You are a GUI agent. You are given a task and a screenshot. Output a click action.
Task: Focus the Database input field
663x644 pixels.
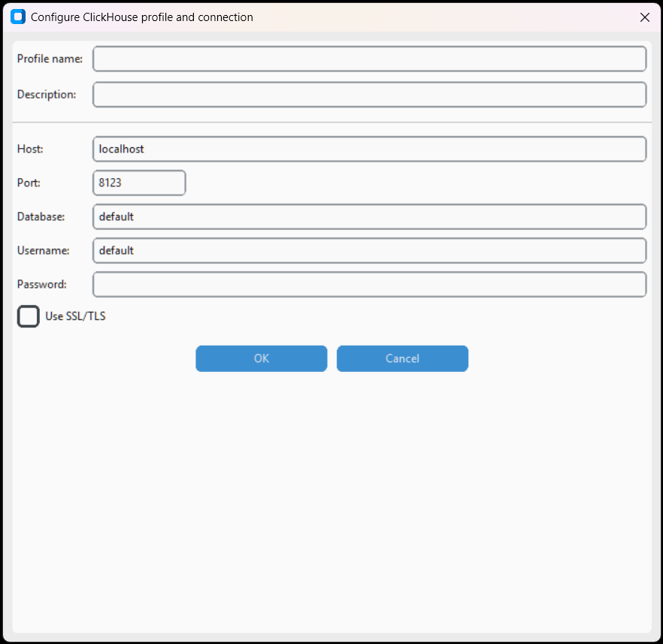[370, 216]
